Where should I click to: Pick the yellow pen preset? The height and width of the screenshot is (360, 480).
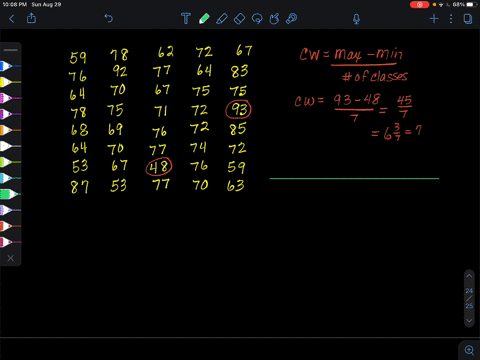click(x=10, y=82)
